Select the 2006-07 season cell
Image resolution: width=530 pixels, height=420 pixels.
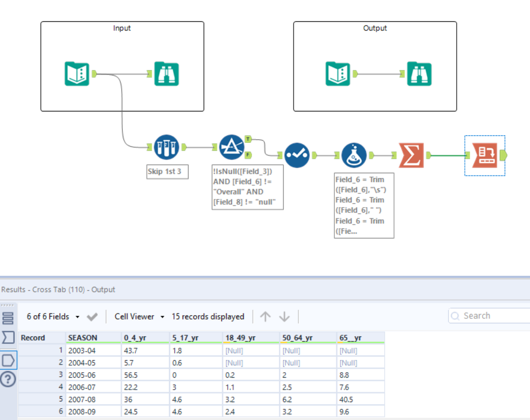[93, 387]
